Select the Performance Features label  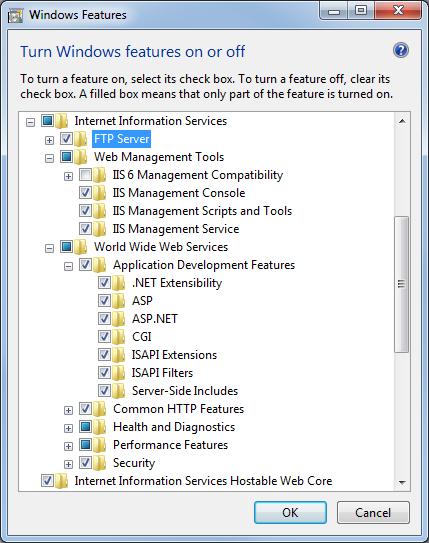click(170, 445)
